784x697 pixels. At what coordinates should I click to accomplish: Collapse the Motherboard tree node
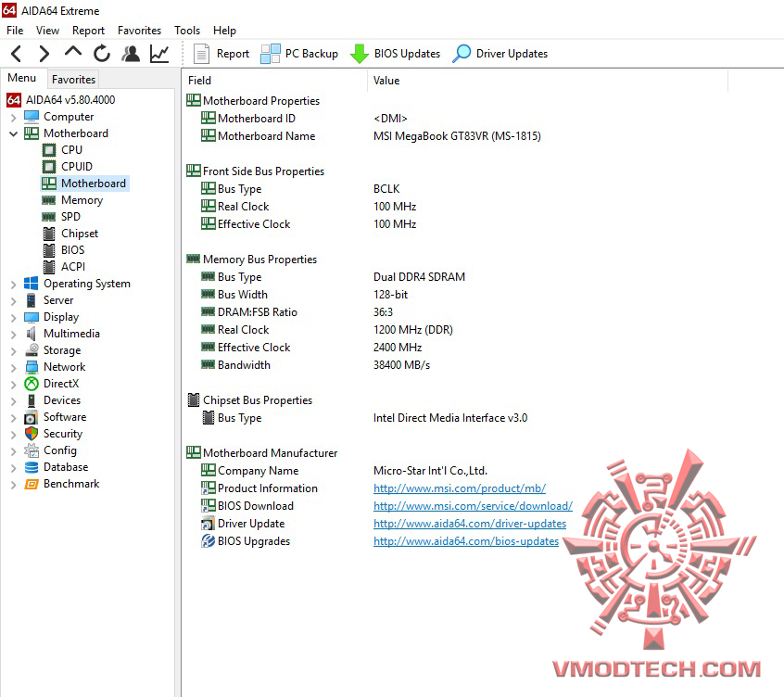click(x=14, y=134)
